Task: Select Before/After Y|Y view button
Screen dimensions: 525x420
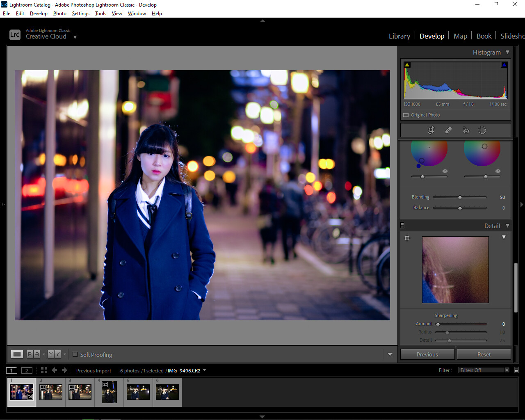Action: (x=54, y=354)
